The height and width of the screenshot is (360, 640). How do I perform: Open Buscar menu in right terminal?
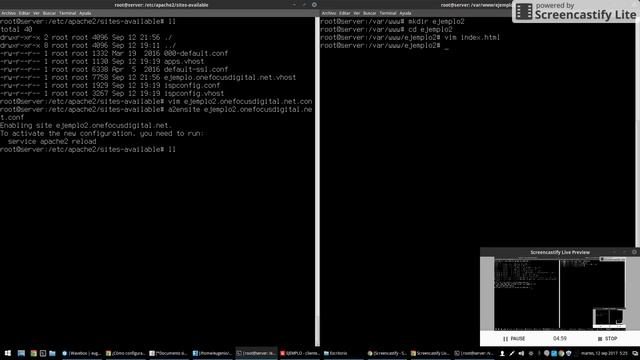point(369,13)
